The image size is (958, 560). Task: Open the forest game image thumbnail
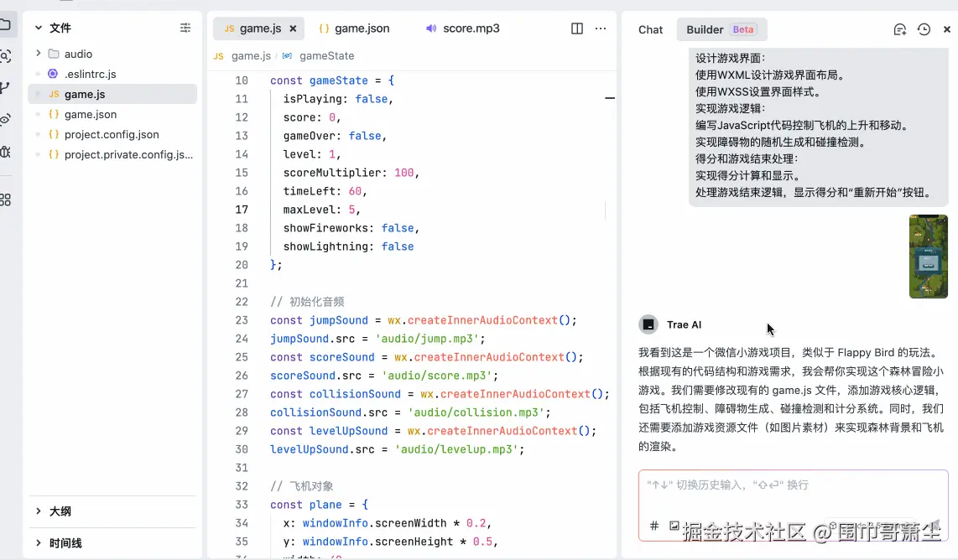[x=928, y=257]
